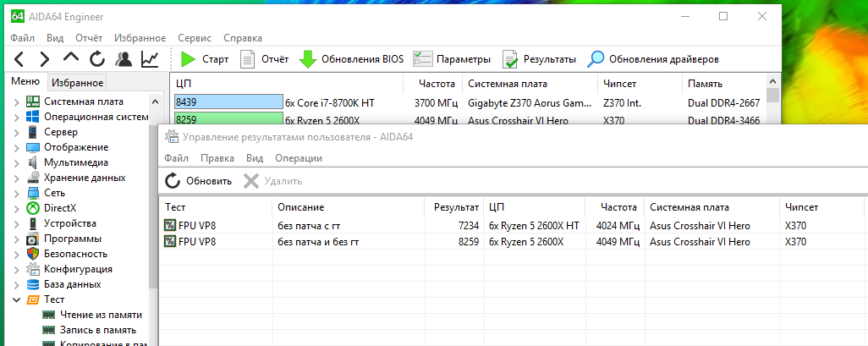Click Обновить in results manager window
Screen dimensions: 868x346
coord(199,181)
